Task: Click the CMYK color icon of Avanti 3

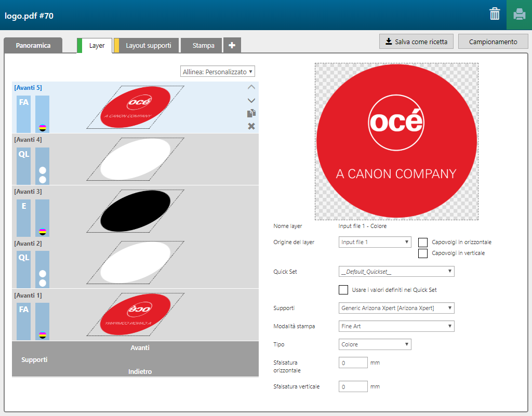Action: point(43,232)
